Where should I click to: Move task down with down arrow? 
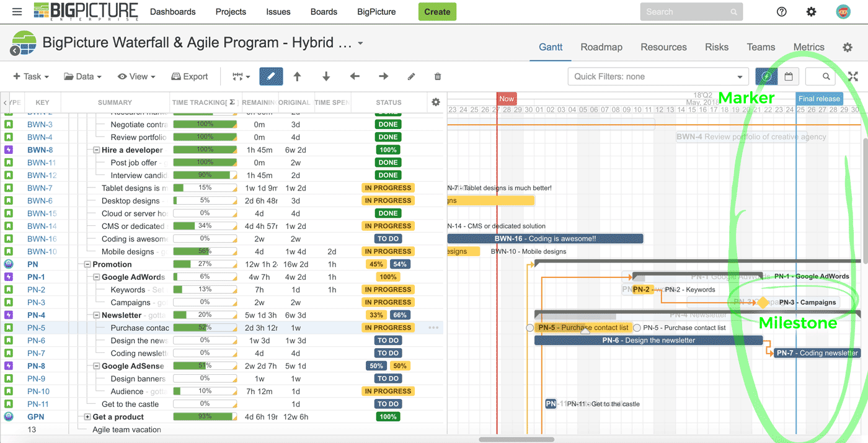click(326, 76)
